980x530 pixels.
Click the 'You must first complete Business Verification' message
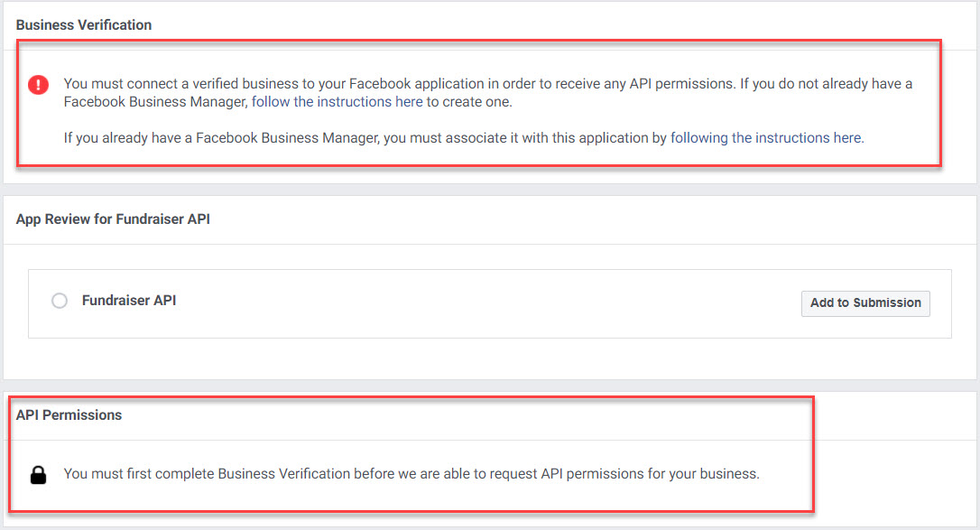coord(411,474)
